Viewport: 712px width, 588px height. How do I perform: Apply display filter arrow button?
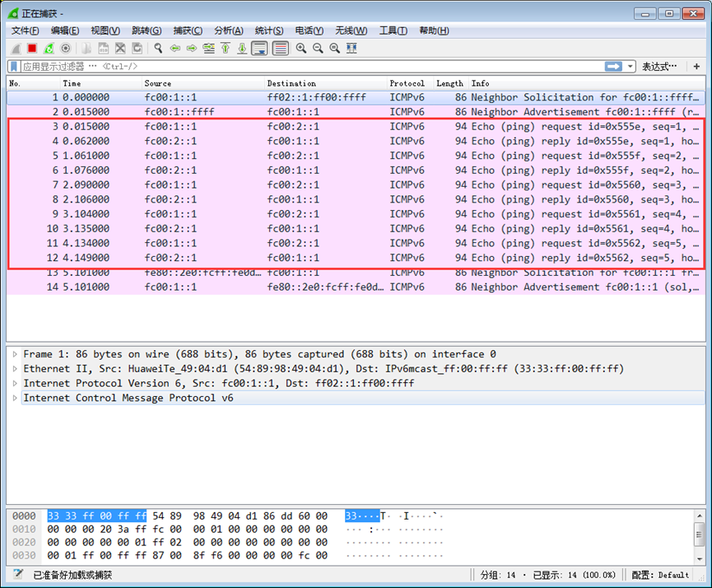[x=613, y=67]
